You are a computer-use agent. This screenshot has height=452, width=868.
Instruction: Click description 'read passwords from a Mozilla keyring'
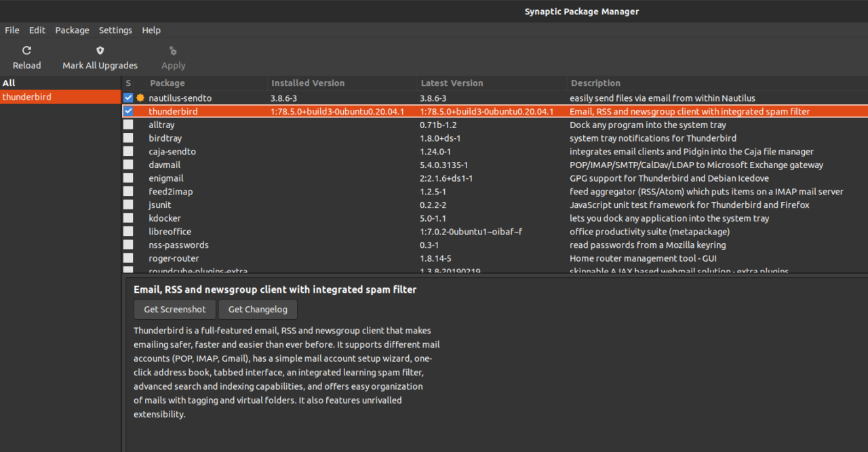(648, 245)
